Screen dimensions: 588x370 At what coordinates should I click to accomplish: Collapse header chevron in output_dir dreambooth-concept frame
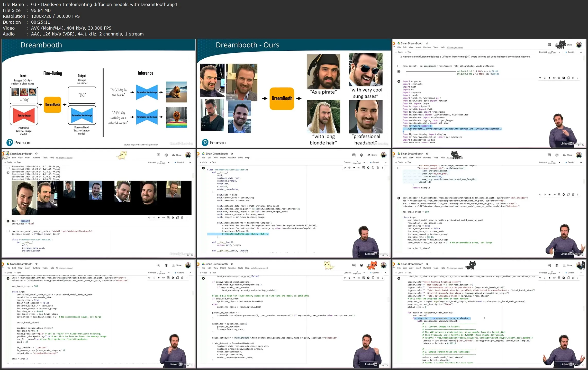[x=190, y=273]
